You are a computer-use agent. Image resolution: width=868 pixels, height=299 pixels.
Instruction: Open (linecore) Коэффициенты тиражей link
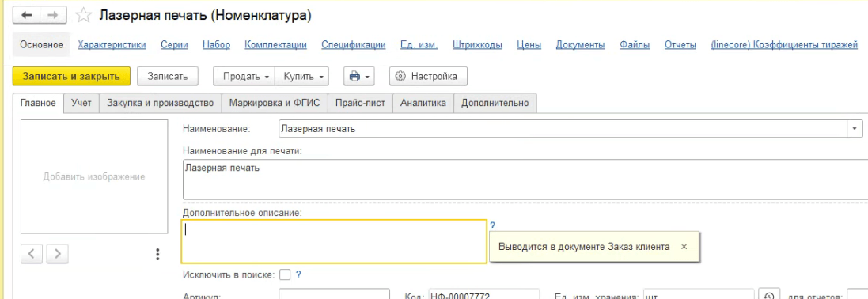[x=784, y=45]
